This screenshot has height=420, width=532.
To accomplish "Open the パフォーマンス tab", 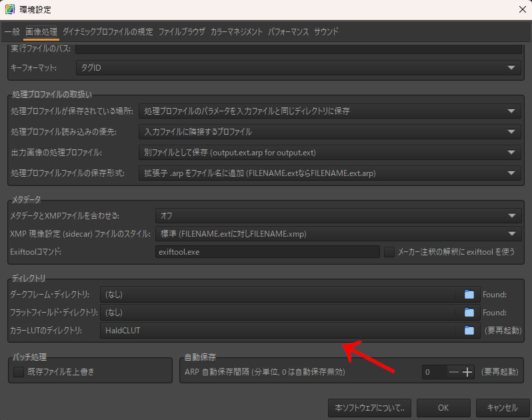I will [288, 31].
